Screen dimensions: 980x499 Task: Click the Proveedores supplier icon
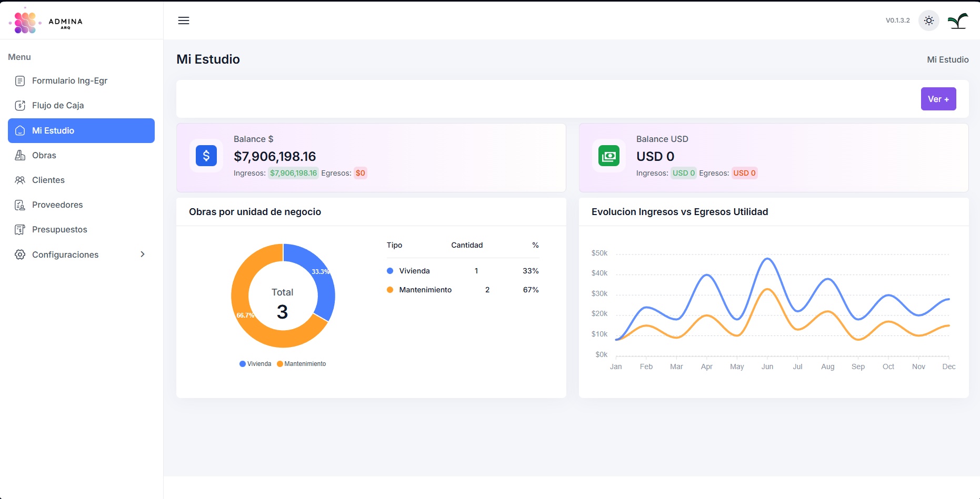point(20,205)
